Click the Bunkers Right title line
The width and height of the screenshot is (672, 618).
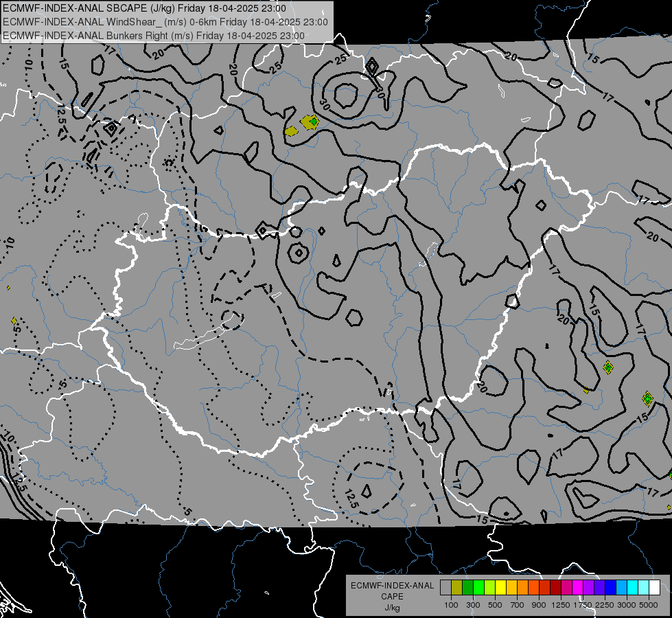click(x=154, y=36)
